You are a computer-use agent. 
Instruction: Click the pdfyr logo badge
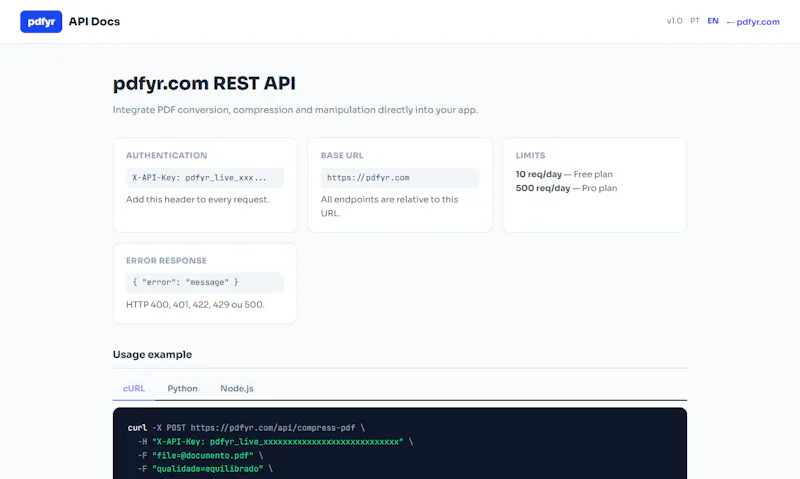pyautogui.click(x=41, y=21)
